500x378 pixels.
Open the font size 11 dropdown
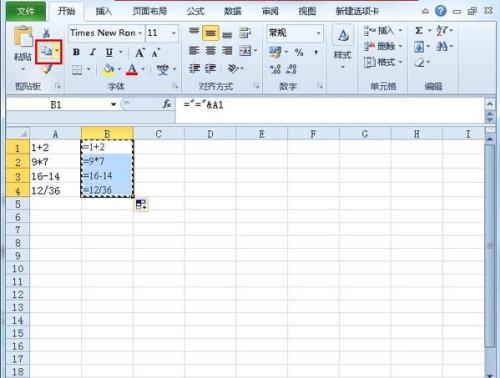coord(174,33)
